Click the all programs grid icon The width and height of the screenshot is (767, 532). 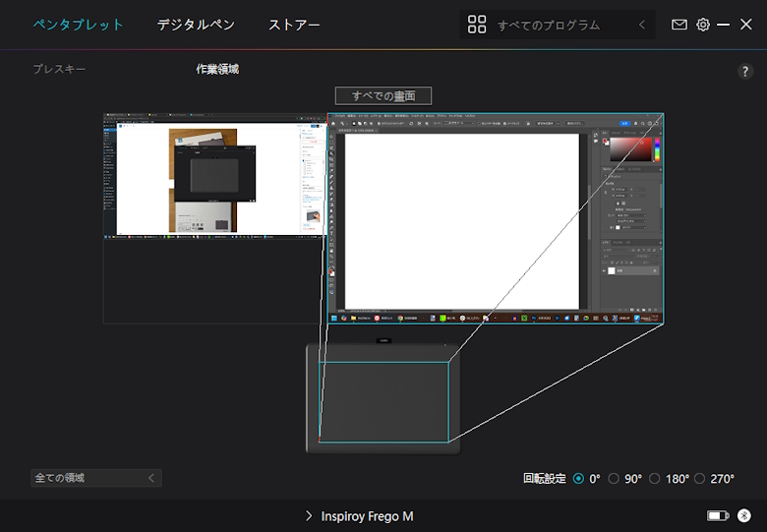[477, 25]
